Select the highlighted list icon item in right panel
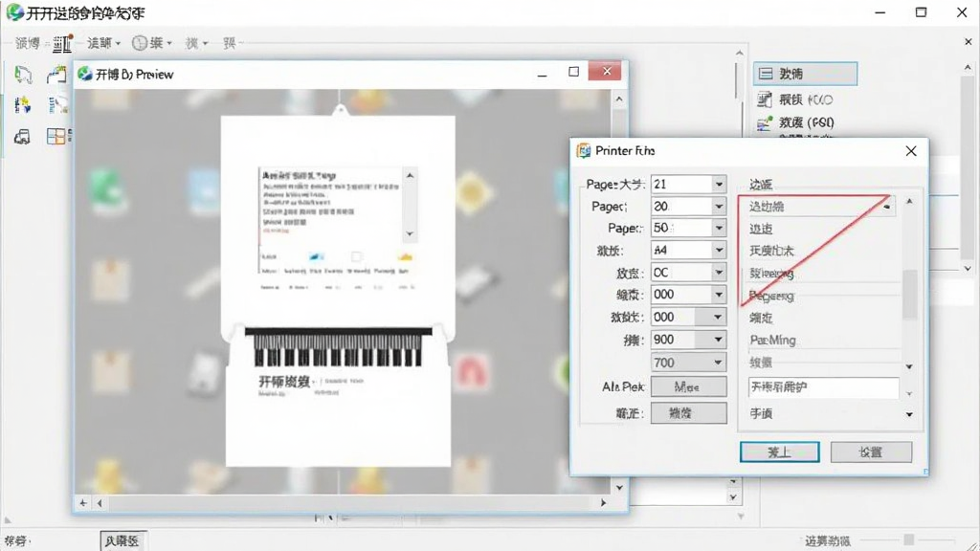Viewport: 980px width, 551px height. pos(804,74)
